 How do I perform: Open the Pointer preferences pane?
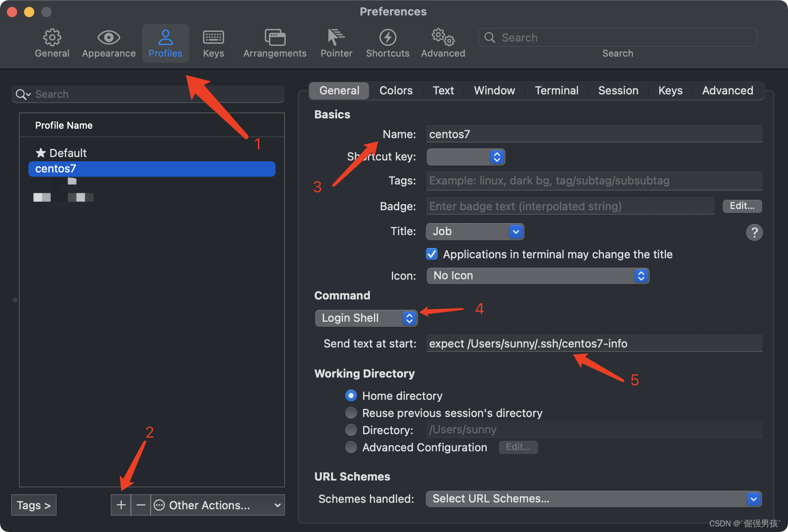click(x=336, y=42)
